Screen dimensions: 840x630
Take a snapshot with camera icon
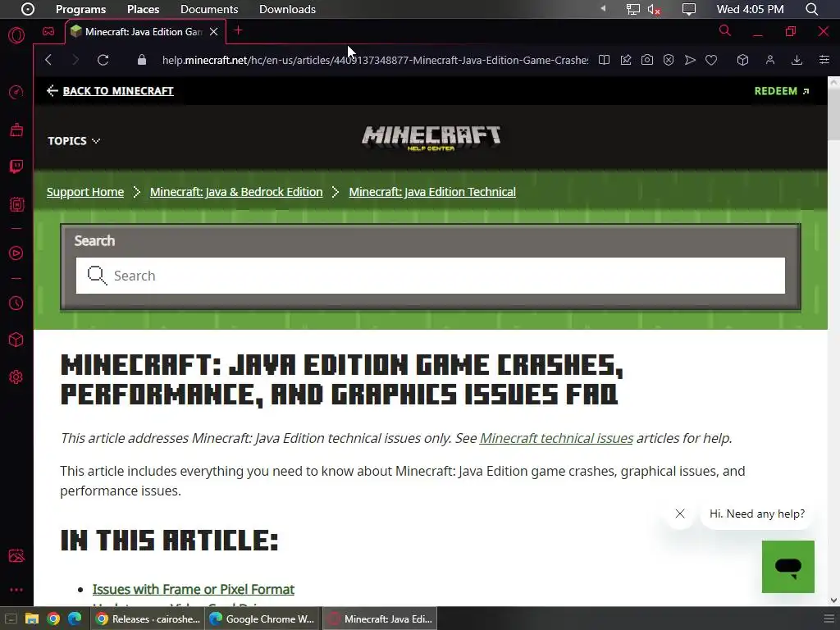tap(647, 60)
